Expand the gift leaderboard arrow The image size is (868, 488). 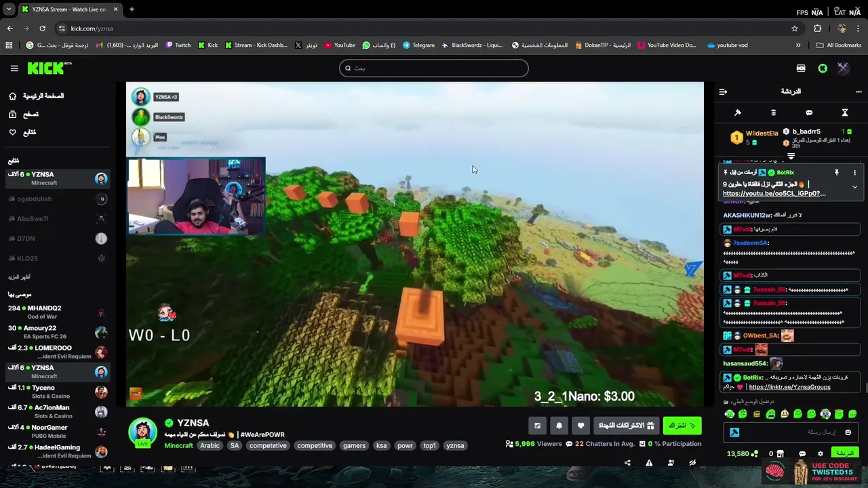(791, 157)
